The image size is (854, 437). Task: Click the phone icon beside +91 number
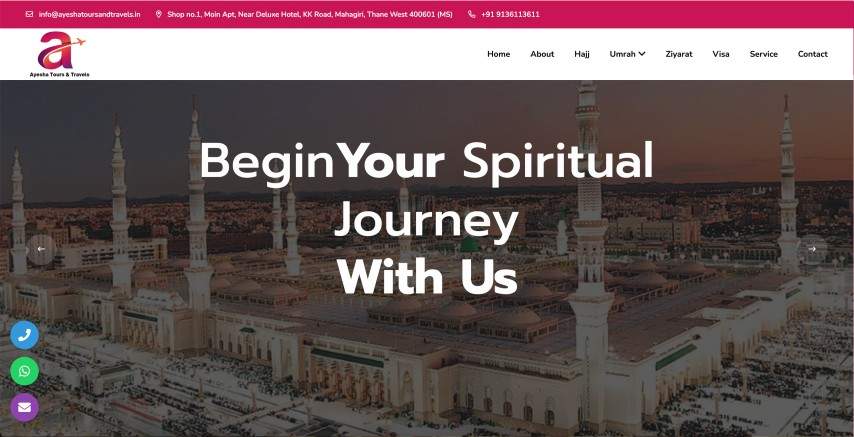[x=472, y=14]
